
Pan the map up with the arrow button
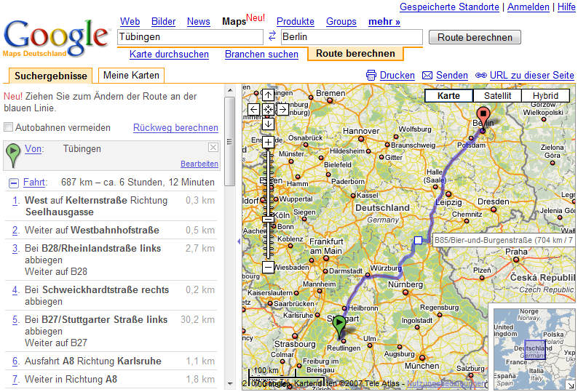268,95
